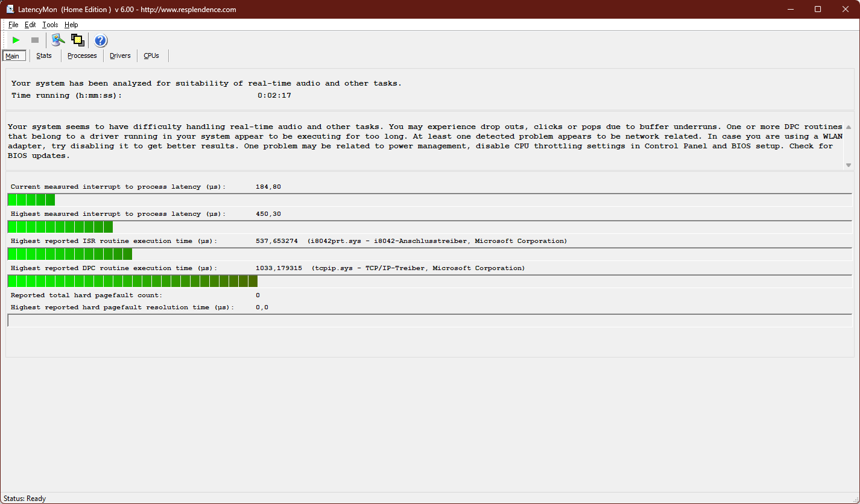Select the DPC value 1033,179315
Screen dimensions: 860x504
coord(279,268)
